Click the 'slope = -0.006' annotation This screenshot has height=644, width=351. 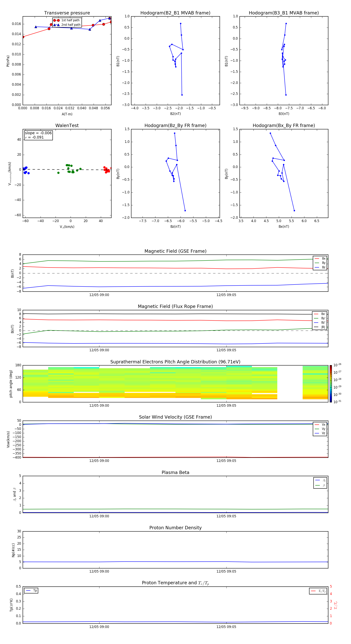38,133
